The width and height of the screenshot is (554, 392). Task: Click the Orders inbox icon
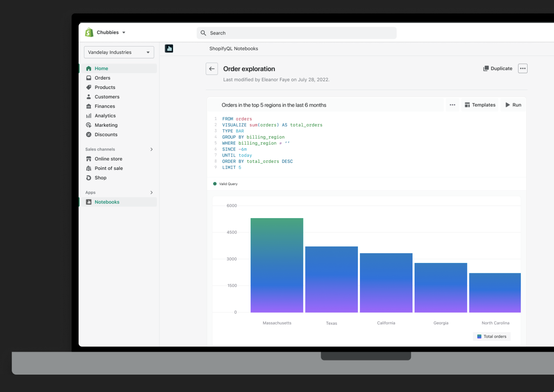click(89, 78)
